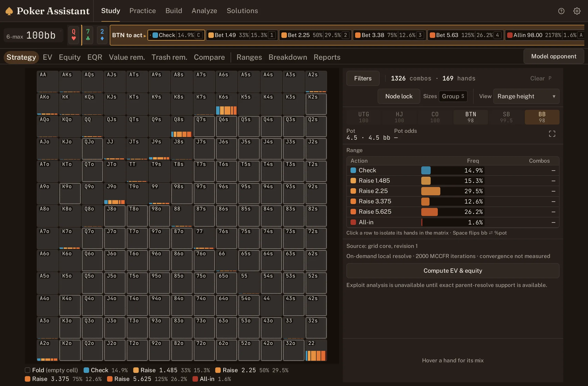Click the Q8s cell in hand matrix
Viewport: 588px width, 386px height.
coord(182,127)
